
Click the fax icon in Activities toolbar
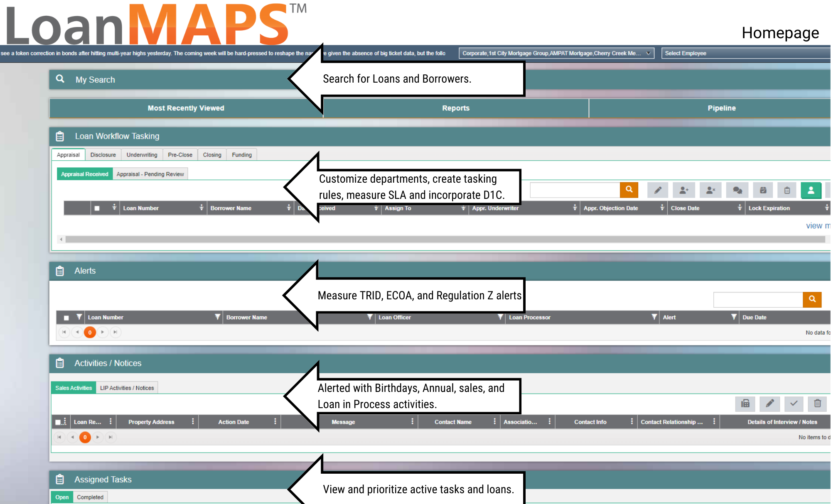click(745, 404)
